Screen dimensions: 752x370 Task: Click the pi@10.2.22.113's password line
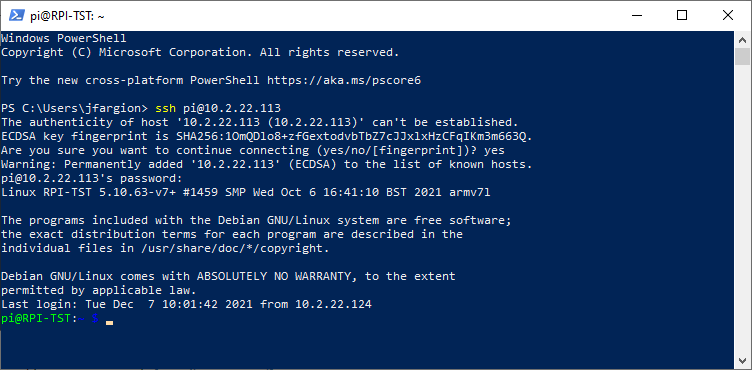pos(92,178)
